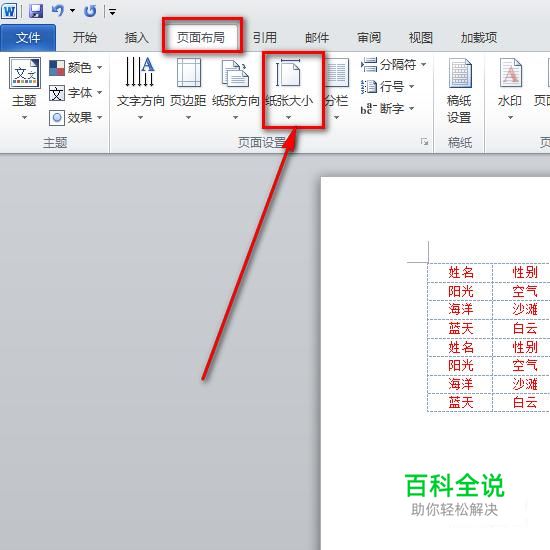
Task: Open the 邮件 tab
Action: pos(317,38)
